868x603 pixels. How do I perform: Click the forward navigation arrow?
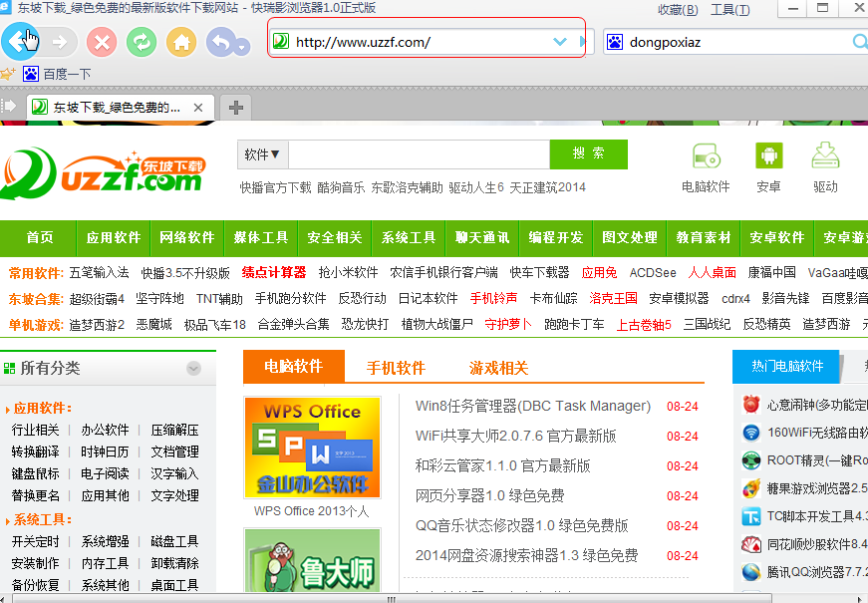click(x=60, y=42)
